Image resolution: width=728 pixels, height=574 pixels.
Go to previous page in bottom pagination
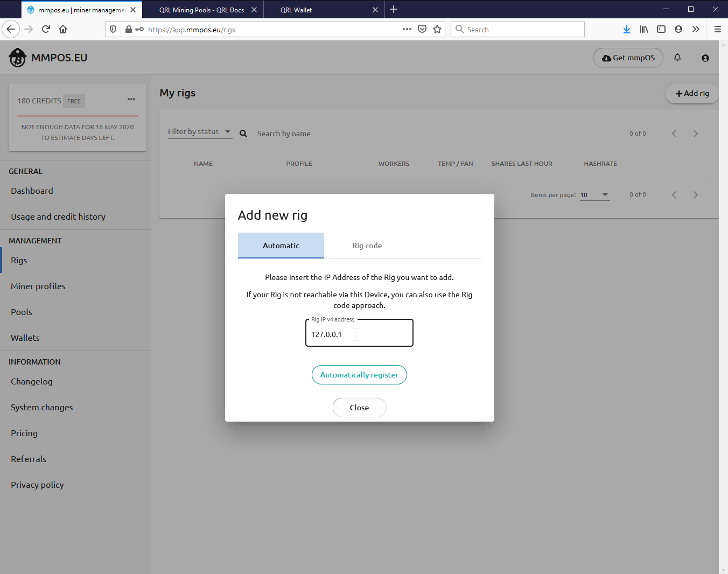pyautogui.click(x=674, y=195)
